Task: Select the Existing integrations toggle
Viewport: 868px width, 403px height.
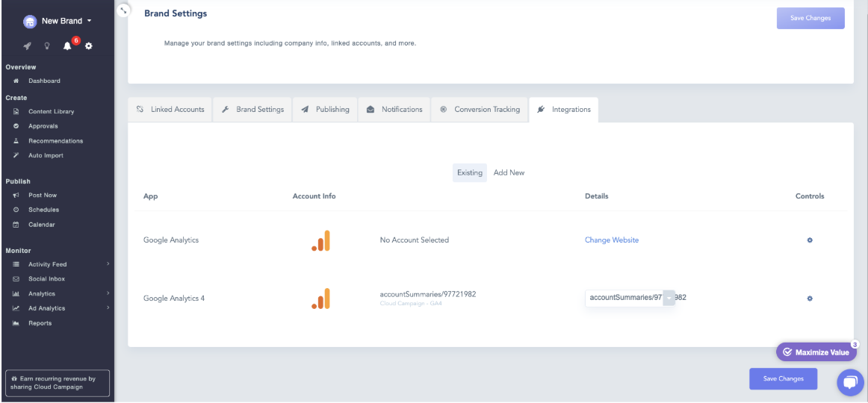Action: tap(469, 172)
